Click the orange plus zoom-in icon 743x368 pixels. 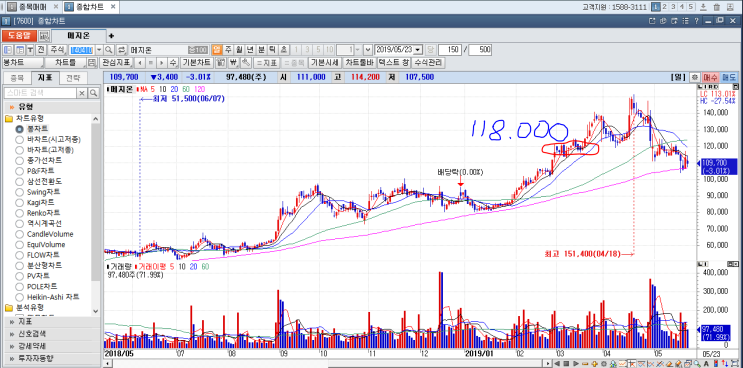click(x=594, y=364)
